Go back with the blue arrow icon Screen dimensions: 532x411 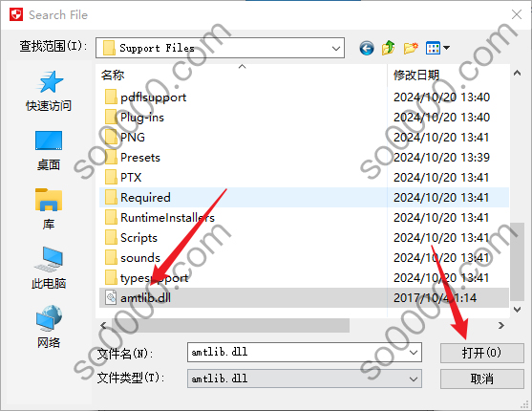367,48
